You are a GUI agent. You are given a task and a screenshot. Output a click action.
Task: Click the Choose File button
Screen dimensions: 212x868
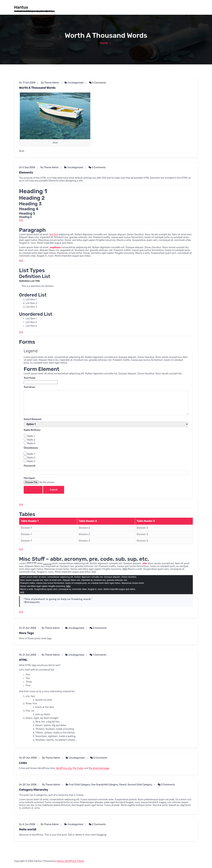pos(31,482)
